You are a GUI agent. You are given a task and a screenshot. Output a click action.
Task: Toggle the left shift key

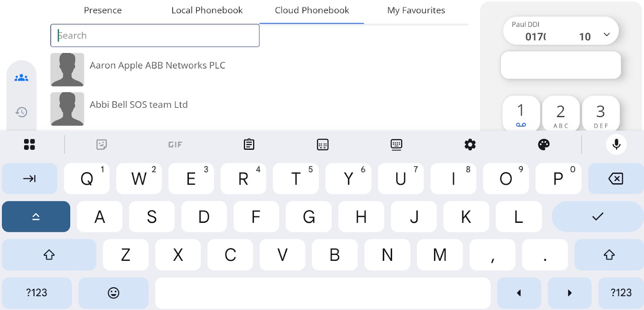[x=49, y=255]
